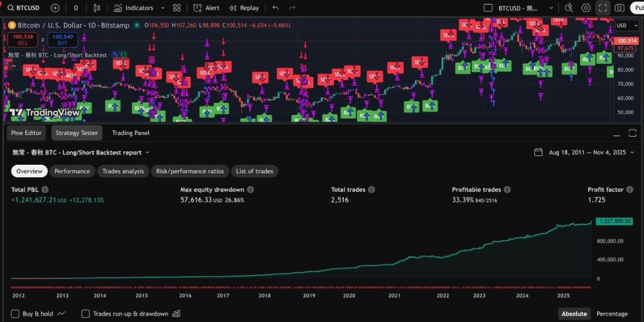
Task: Click the Alert button
Action: click(x=207, y=8)
